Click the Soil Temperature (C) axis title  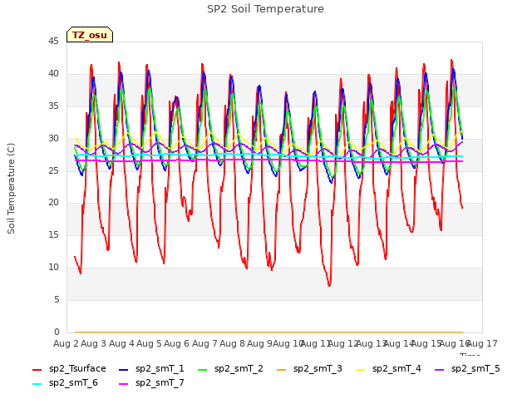(11, 189)
